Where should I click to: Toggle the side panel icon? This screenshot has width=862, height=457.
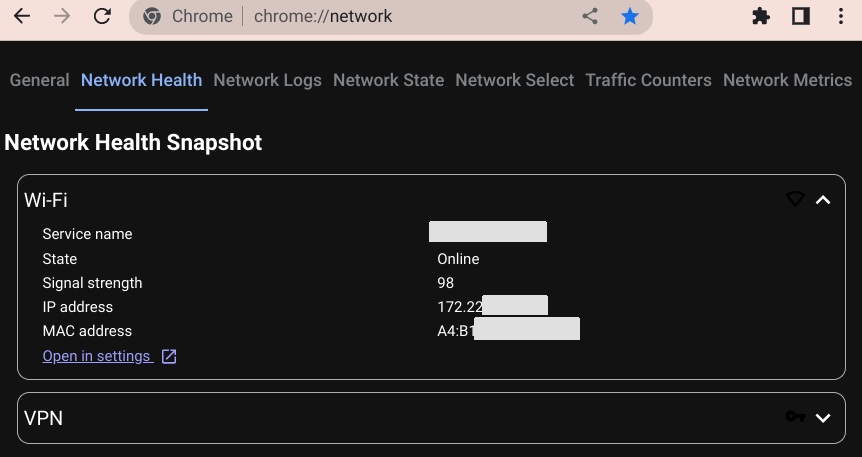pyautogui.click(x=800, y=17)
